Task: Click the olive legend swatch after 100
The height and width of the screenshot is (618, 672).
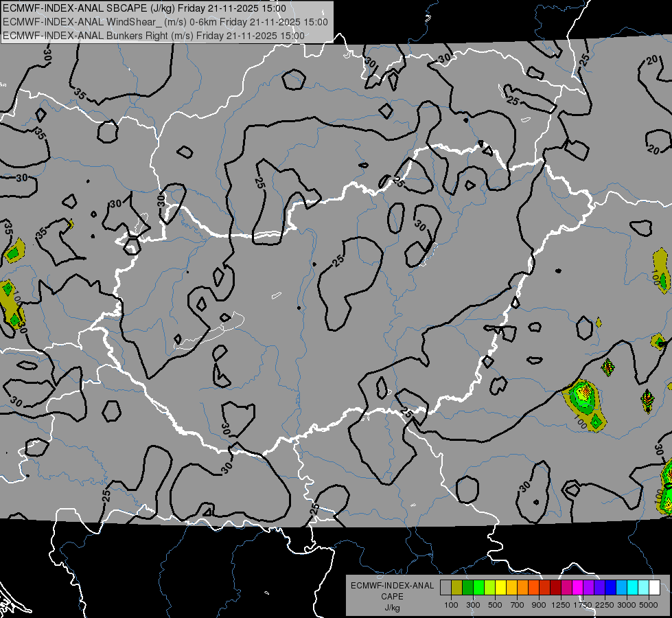Action: click(x=457, y=588)
